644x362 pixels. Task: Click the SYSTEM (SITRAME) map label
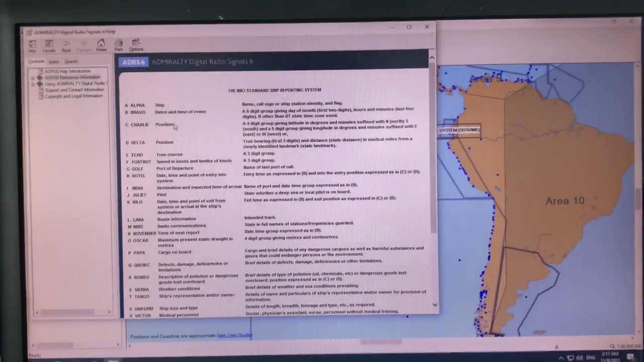pos(459,130)
